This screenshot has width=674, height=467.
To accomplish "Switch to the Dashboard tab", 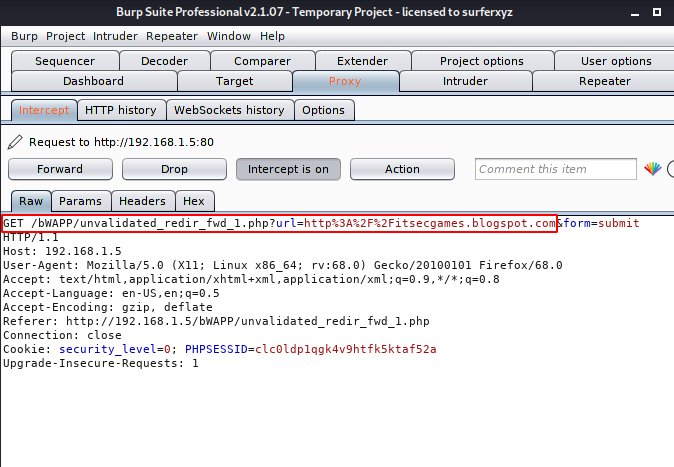I will 94,81.
